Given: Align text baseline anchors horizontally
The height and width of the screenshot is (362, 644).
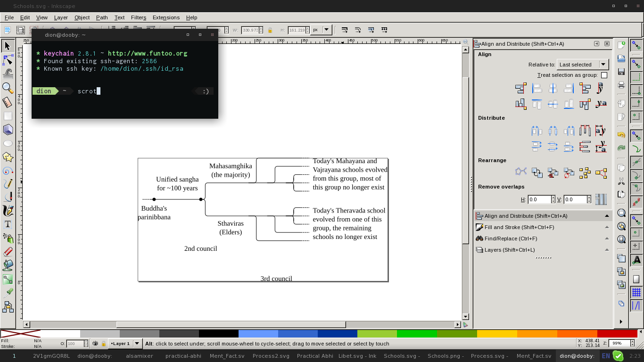Looking at the screenshot, I should (601, 88).
